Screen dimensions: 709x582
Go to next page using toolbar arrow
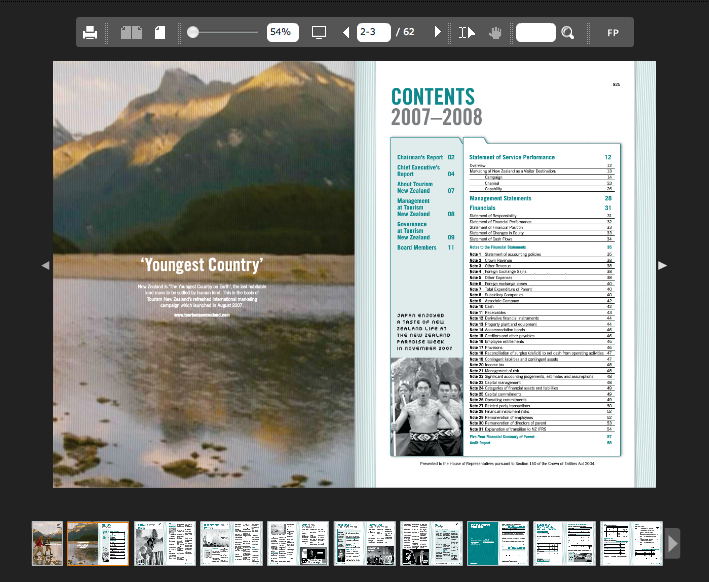click(438, 33)
